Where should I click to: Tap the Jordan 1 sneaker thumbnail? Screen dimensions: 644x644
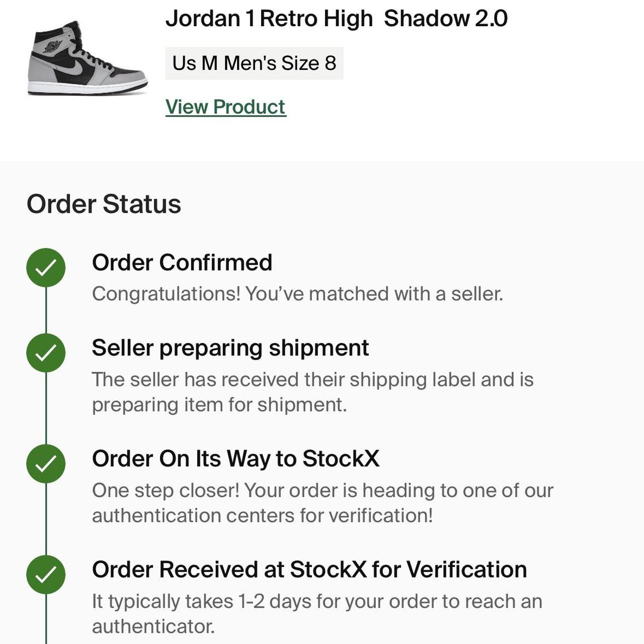pyautogui.click(x=88, y=58)
